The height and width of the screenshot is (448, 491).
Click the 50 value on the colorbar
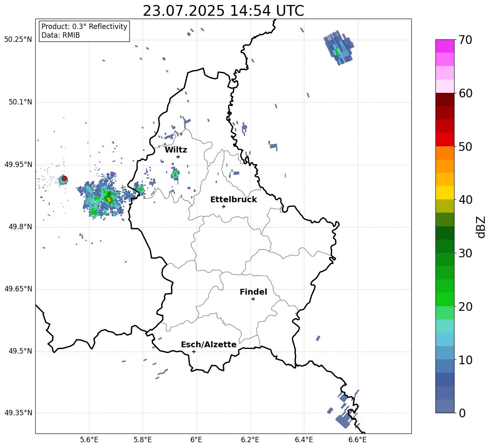pyautogui.click(x=465, y=146)
